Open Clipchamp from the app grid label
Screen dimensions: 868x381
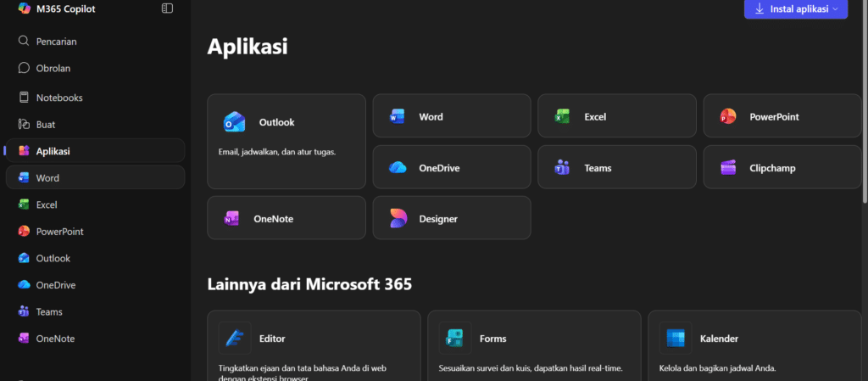point(772,168)
